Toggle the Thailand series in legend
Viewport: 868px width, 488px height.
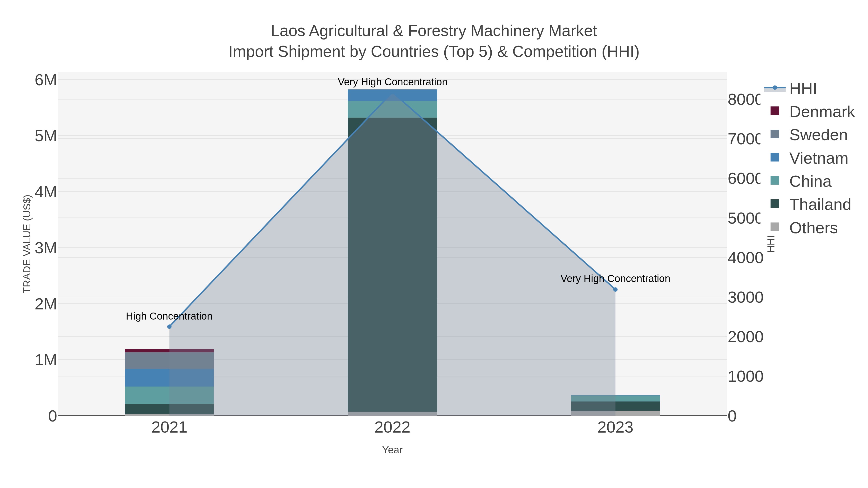(810, 204)
